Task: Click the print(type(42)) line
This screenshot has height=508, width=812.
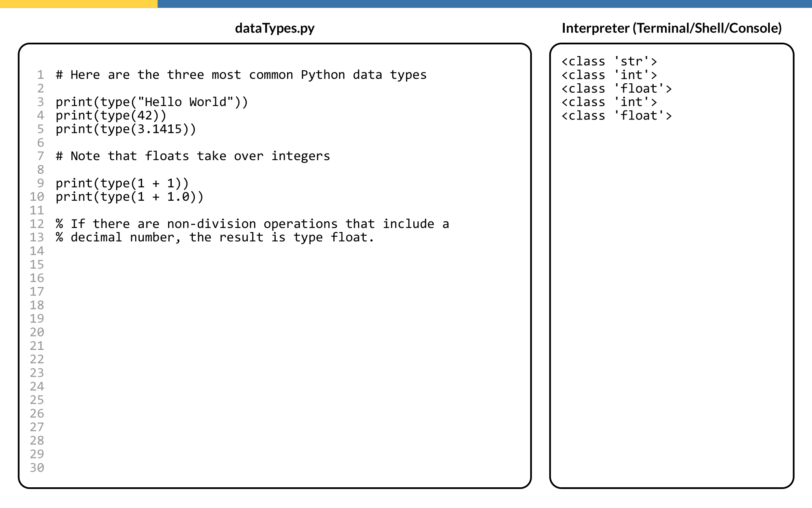Action: pos(111,115)
